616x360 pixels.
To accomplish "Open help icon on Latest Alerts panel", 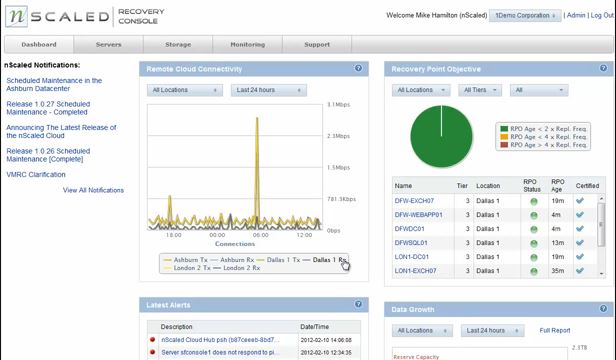I will point(358,304).
